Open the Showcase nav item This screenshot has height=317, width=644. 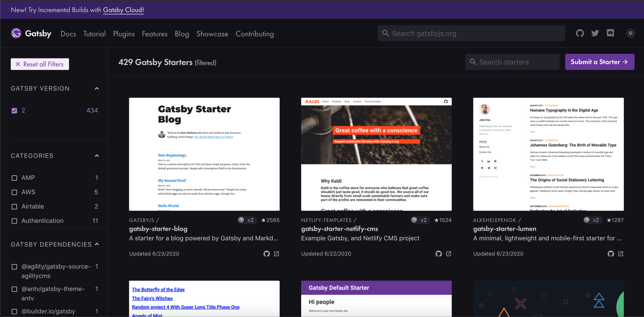click(212, 34)
